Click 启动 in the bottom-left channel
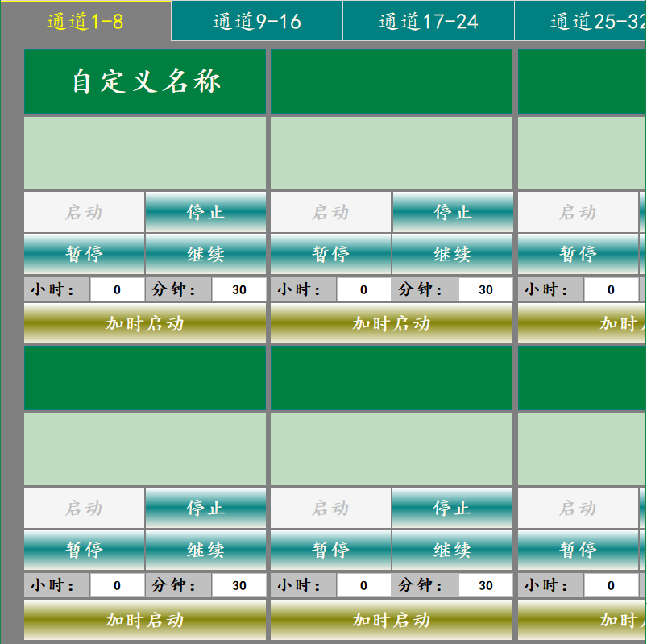647x644 pixels. (84, 508)
